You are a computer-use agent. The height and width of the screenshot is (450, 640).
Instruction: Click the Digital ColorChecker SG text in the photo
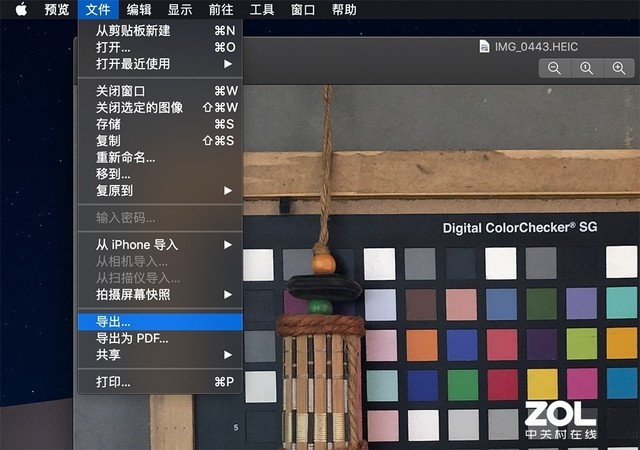520,227
